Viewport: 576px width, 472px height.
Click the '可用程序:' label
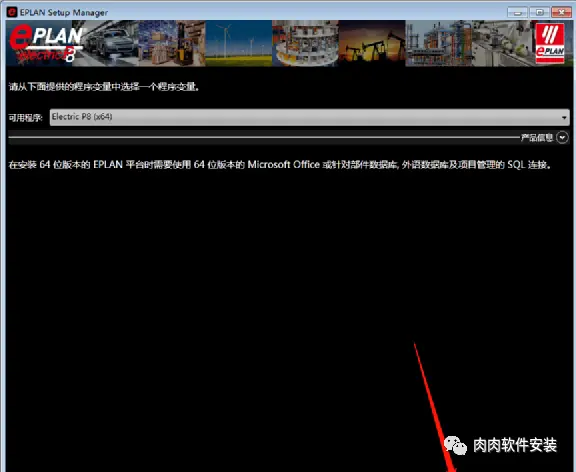(x=25, y=118)
